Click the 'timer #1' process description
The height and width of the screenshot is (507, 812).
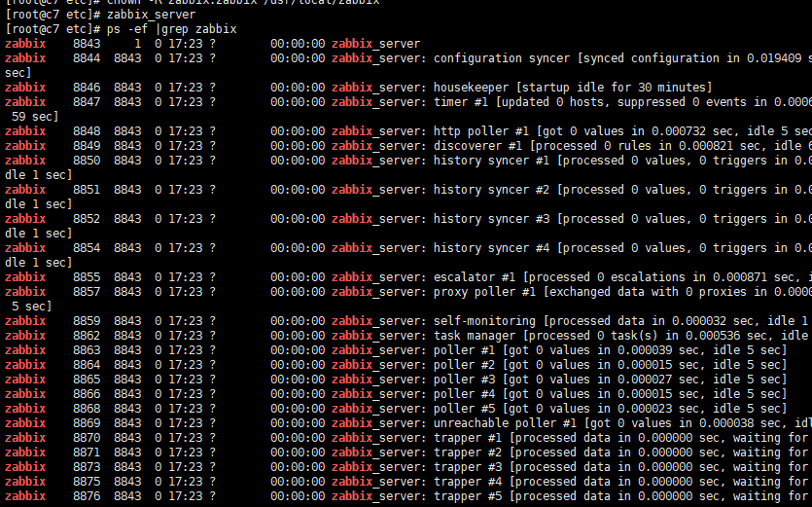pos(461,101)
